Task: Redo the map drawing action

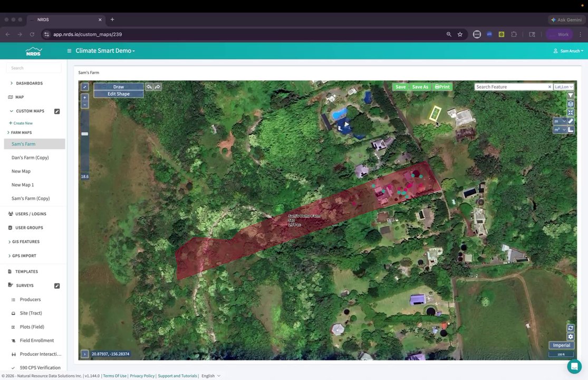Action: 158,87
